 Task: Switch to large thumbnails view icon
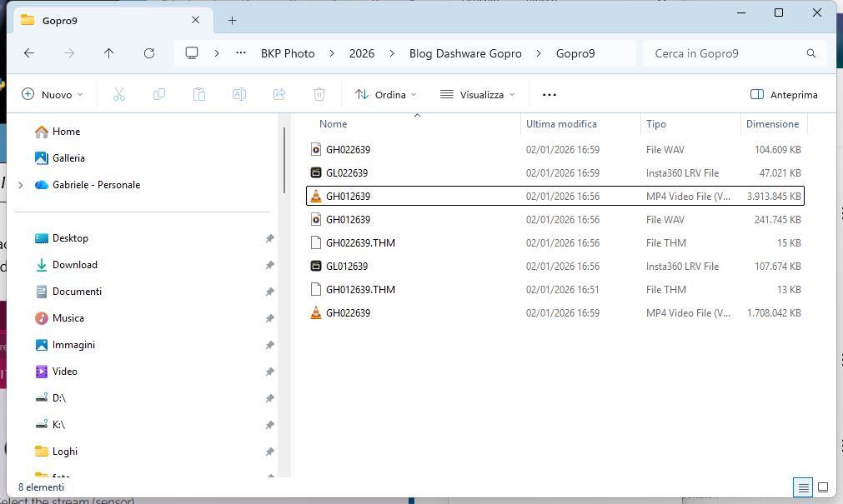coord(823,487)
